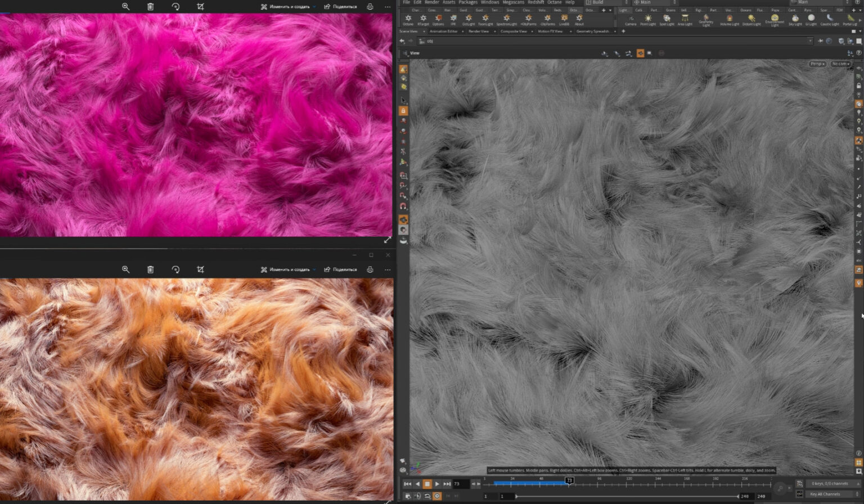Open Octane Options shelf tool
Screen dimensions: 864x504
(x=438, y=20)
